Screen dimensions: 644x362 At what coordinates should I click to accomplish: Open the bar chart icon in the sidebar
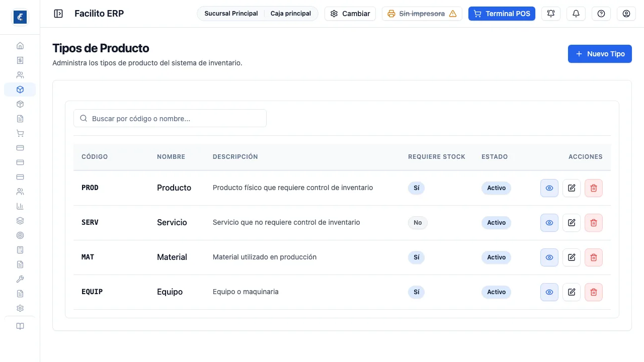(20, 206)
